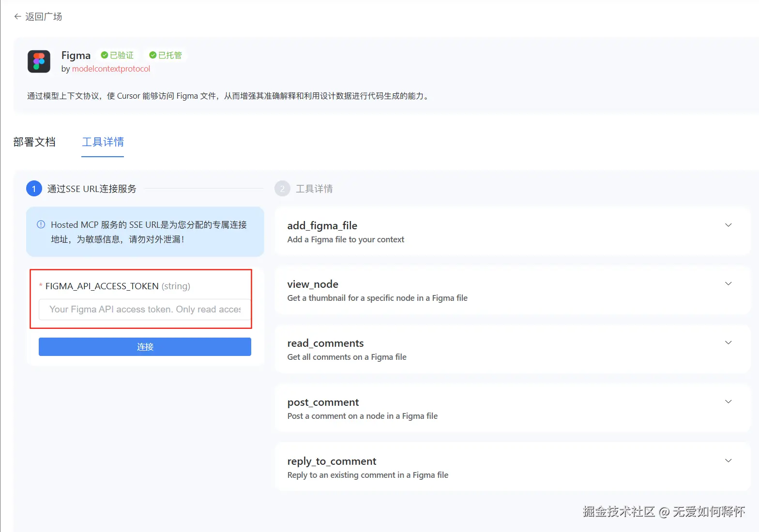Click the green check icon in 已验证
Screen dimensions: 759x532
tap(104, 55)
